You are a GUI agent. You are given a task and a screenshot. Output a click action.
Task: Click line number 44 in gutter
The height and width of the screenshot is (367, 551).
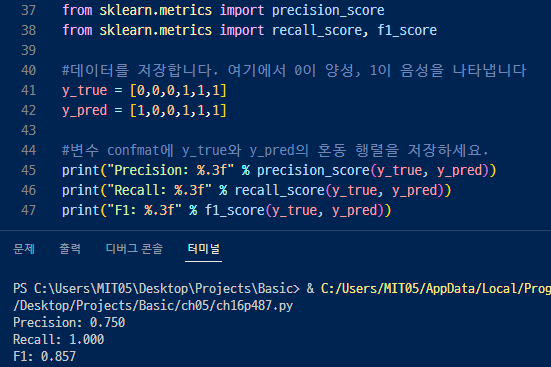(28, 150)
